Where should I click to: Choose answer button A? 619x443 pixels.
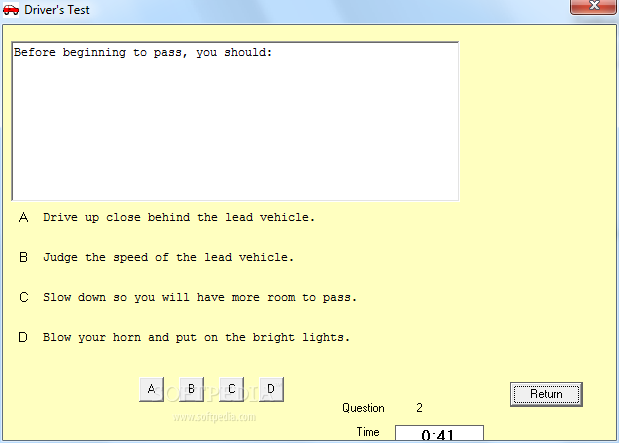click(152, 389)
